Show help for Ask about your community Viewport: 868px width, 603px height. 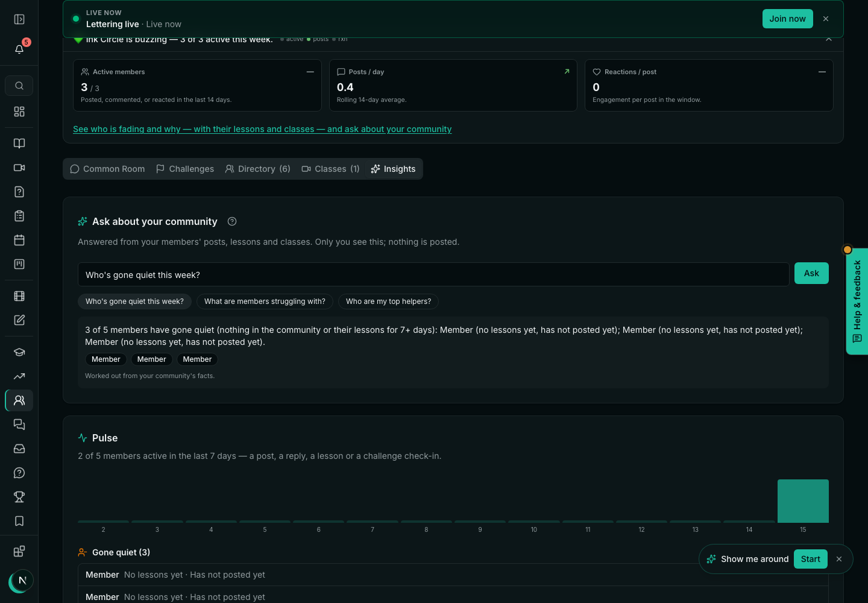[232, 221]
